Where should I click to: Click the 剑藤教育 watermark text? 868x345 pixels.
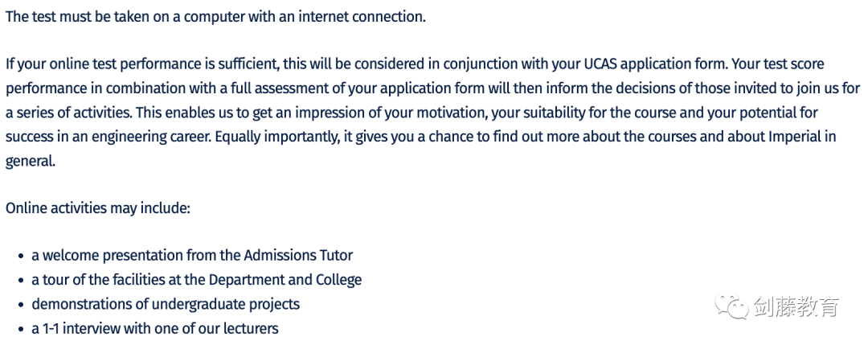[x=796, y=306]
